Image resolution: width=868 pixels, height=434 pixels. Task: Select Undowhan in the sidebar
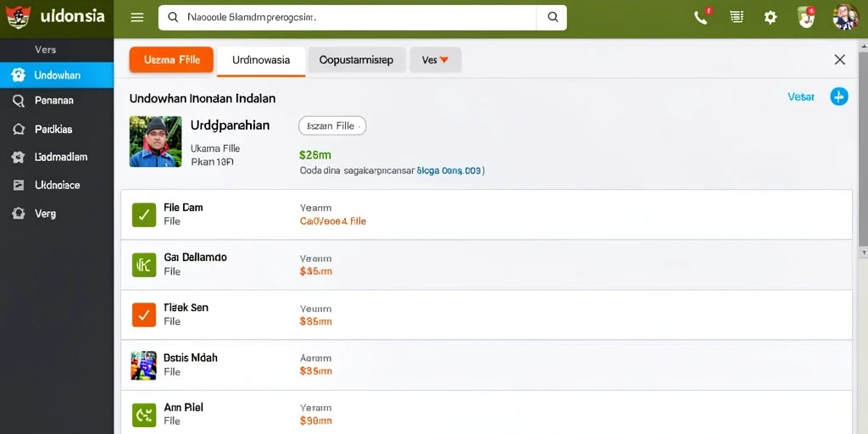coord(57,75)
